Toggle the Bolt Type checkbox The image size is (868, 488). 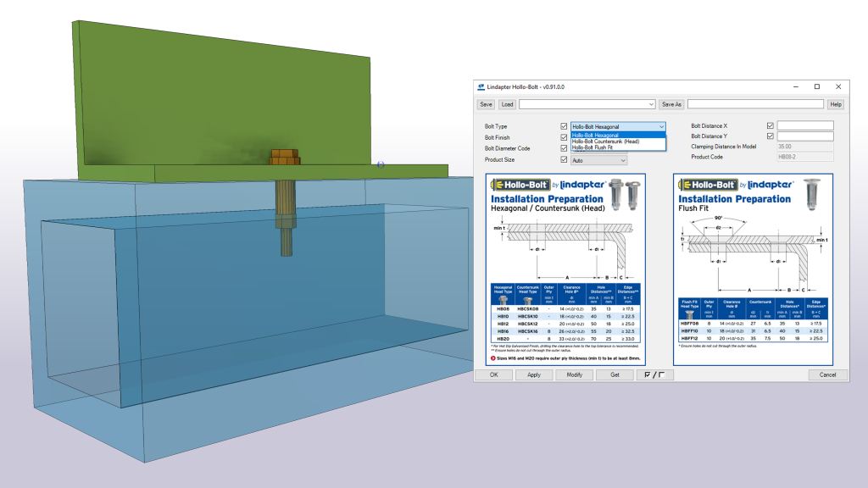564,126
